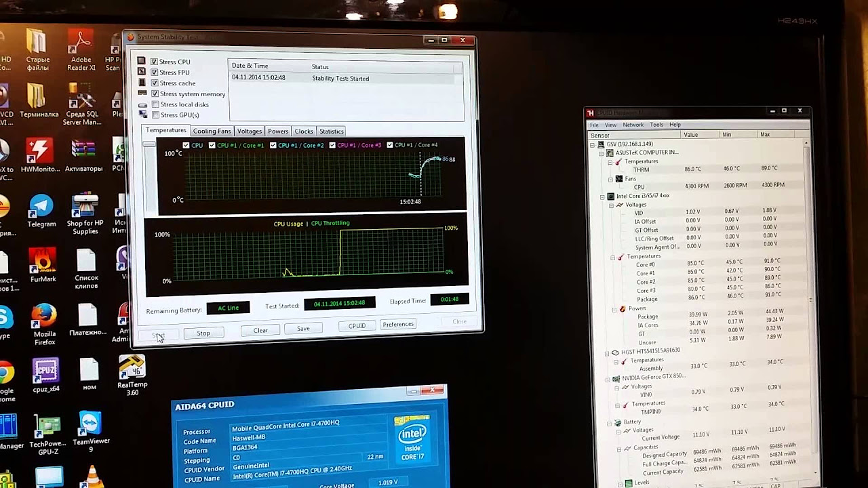This screenshot has height=488, width=868.
Task: Click the Intel Core i7 logo in CPUID
Action: pos(412,438)
